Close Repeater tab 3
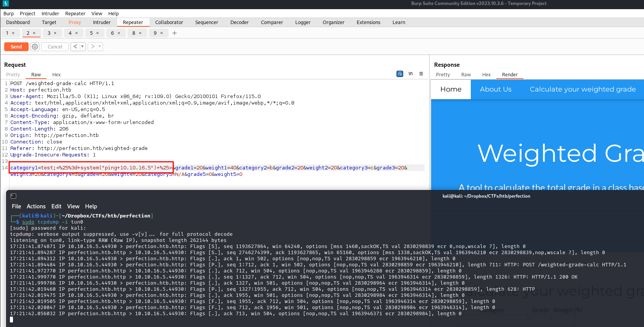Viewport: 644px width, 327px height. [55, 33]
